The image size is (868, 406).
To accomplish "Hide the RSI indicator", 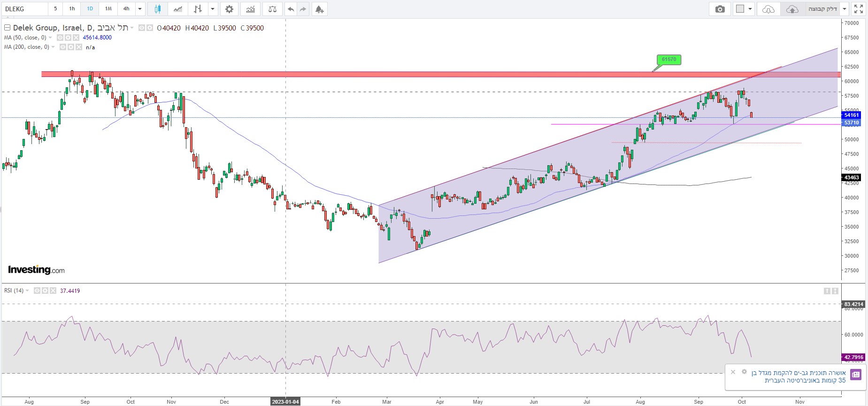I will pos(37,291).
